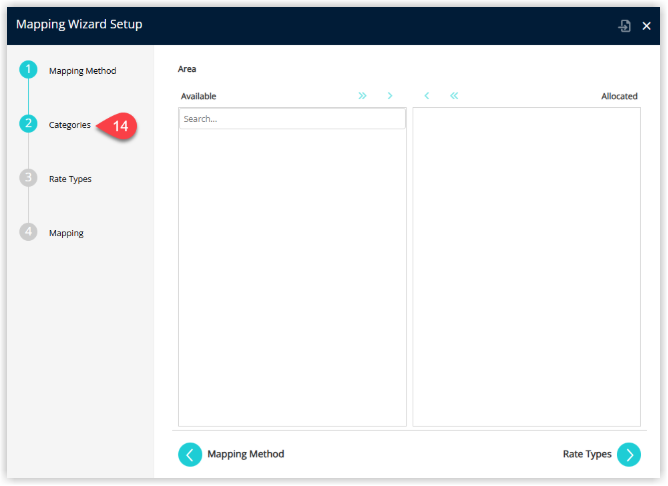Click the back arrow circle for Mapping Method
Image resolution: width=668 pixels, height=486 pixels.
190,454
